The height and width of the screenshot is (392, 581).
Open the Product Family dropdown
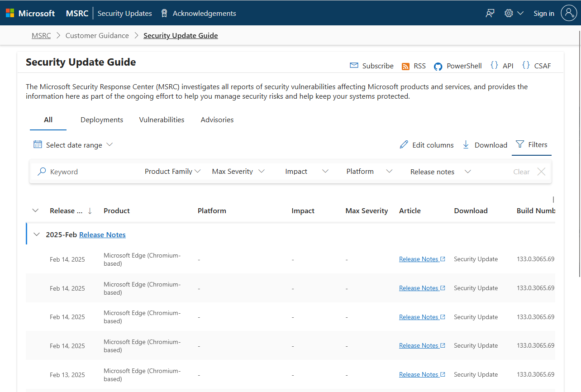172,172
